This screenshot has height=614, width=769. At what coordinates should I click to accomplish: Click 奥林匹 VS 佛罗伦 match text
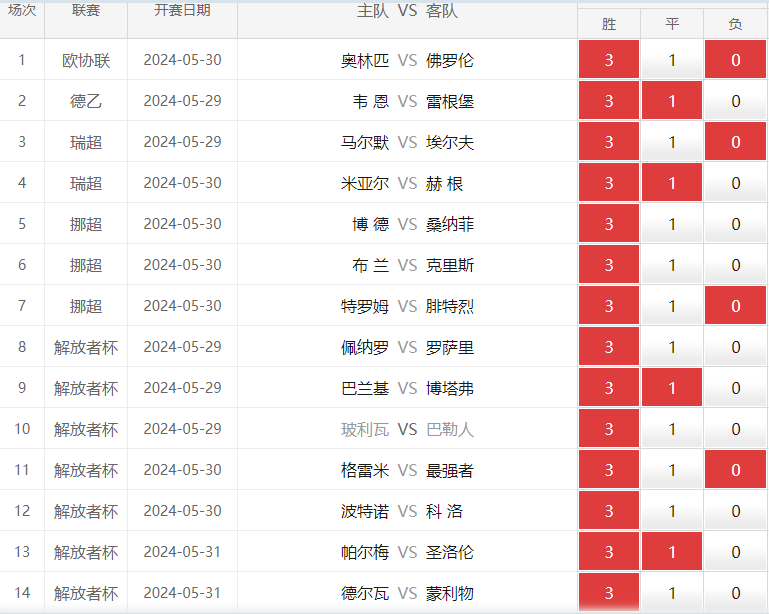click(x=407, y=60)
